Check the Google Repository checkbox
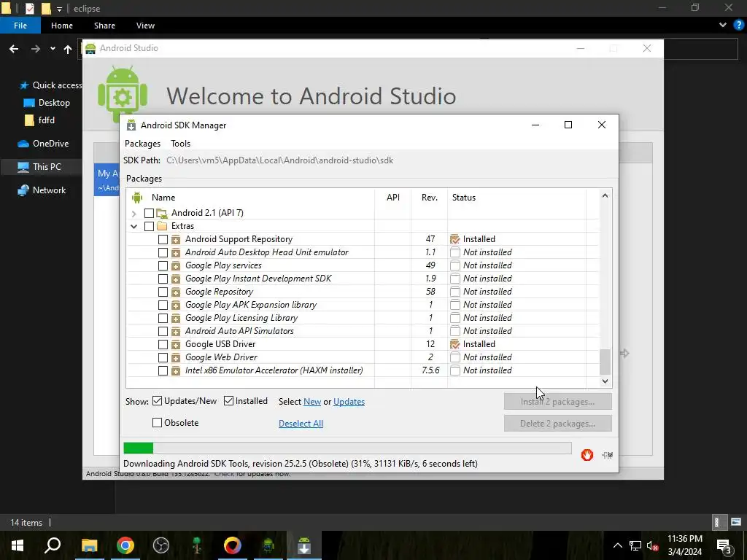The height and width of the screenshot is (560, 747). pyautogui.click(x=163, y=292)
